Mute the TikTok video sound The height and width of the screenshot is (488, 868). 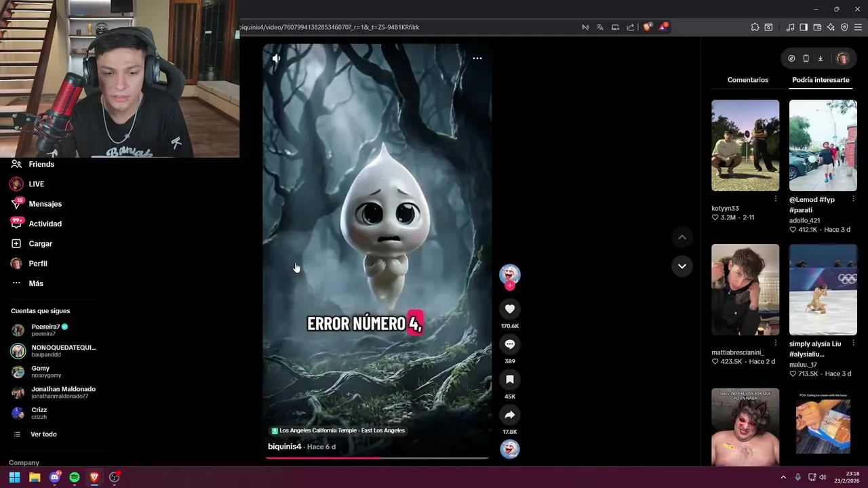click(x=276, y=58)
